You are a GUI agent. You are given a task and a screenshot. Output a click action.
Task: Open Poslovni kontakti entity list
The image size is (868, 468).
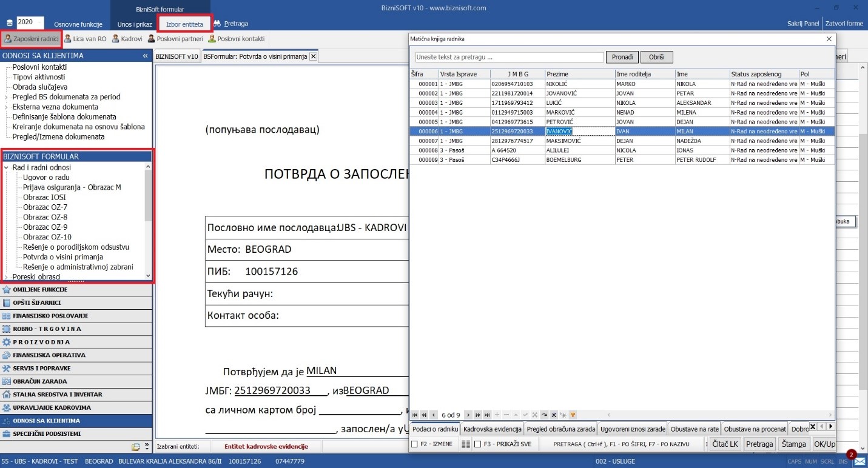point(236,39)
